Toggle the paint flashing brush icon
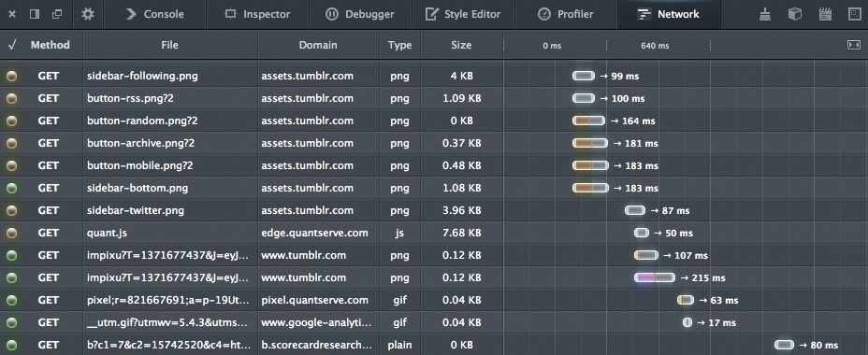The image size is (868, 355). coord(765,14)
